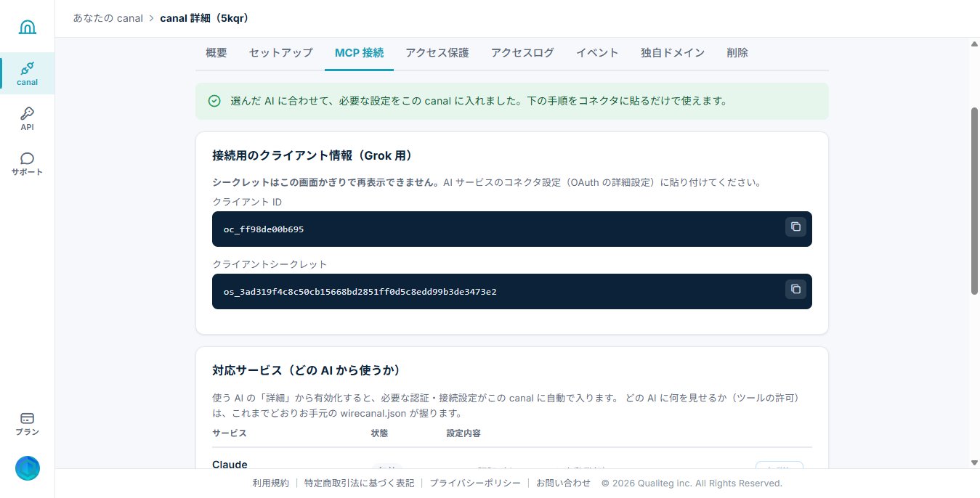Switch to the セットアップ tab
The width and height of the screenshot is (980, 498).
(280, 53)
